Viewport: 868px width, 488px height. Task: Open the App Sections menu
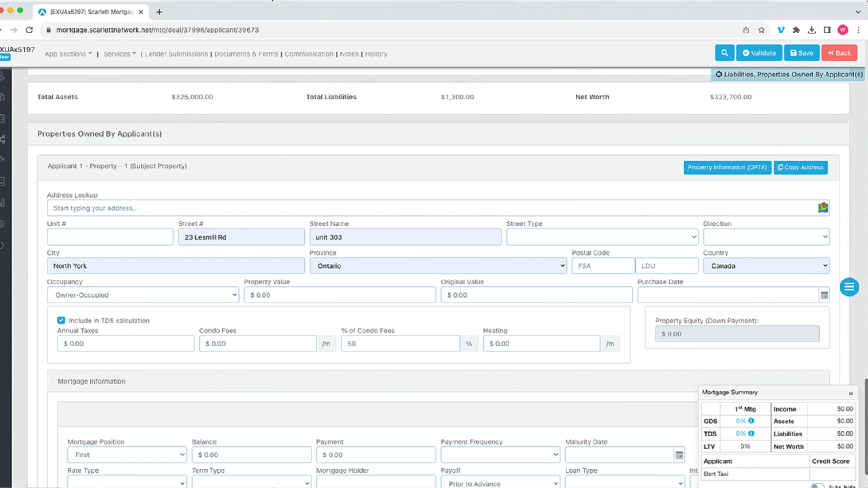point(68,54)
